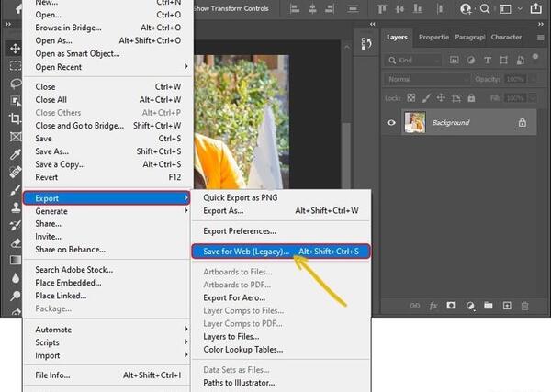The height and width of the screenshot is (392, 551).
Task: Select the Gradient tool
Action: (16, 260)
